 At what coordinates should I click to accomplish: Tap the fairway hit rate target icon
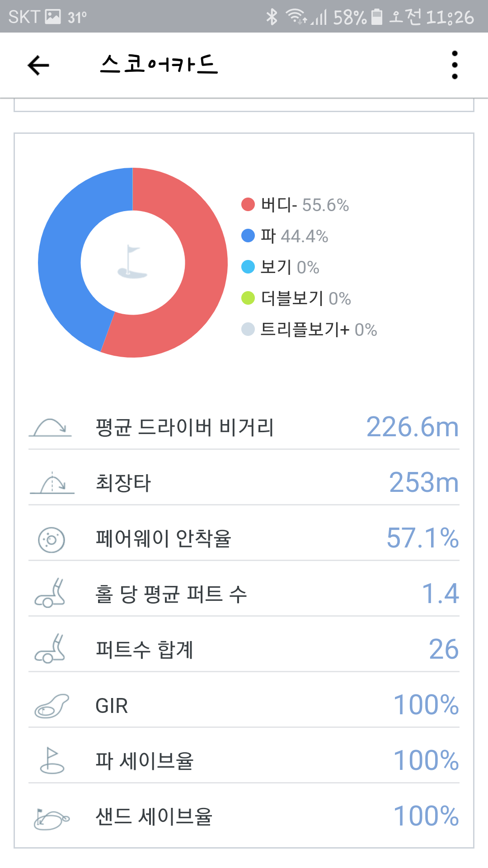52,539
